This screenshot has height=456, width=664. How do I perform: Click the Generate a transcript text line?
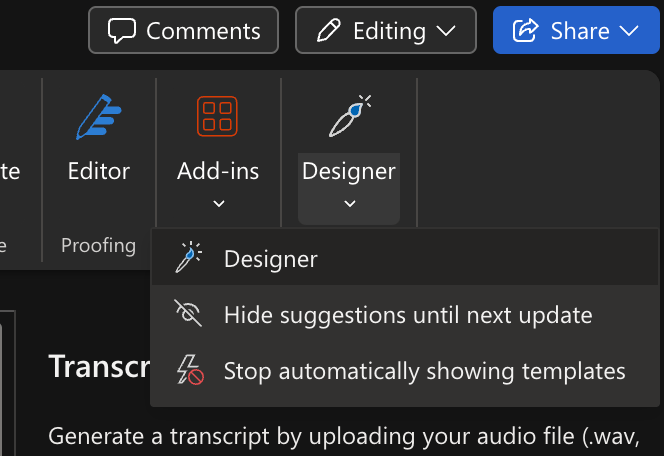click(x=343, y=437)
